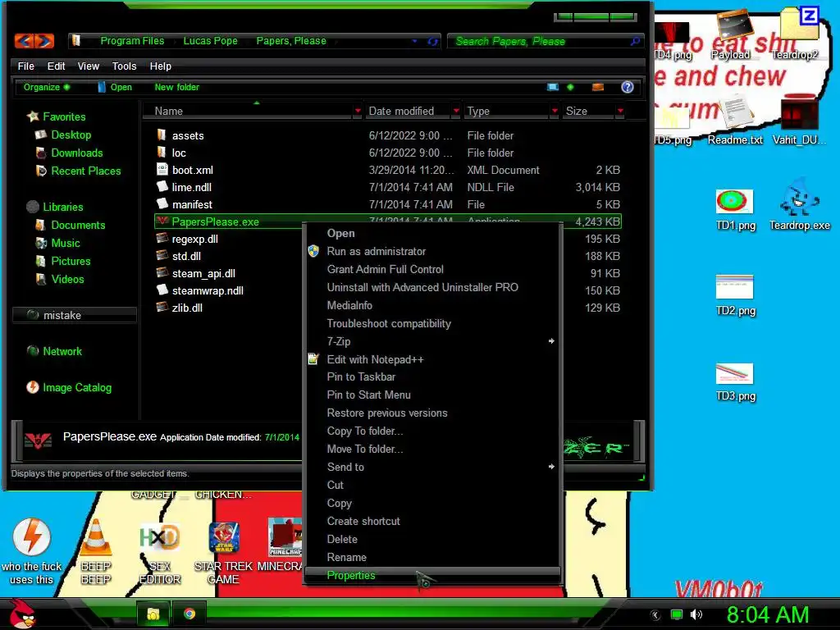Open the File menu
The height and width of the screenshot is (630, 840).
point(25,66)
